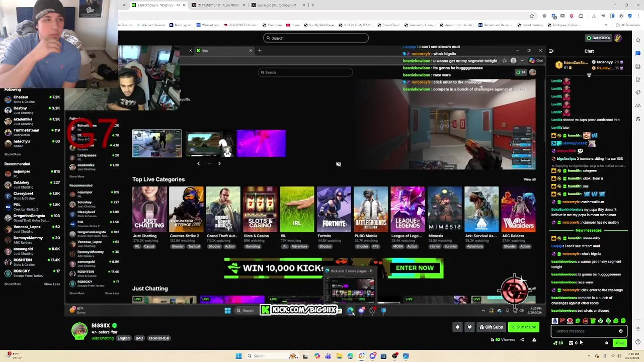Share the stream via the share icon

522,340
